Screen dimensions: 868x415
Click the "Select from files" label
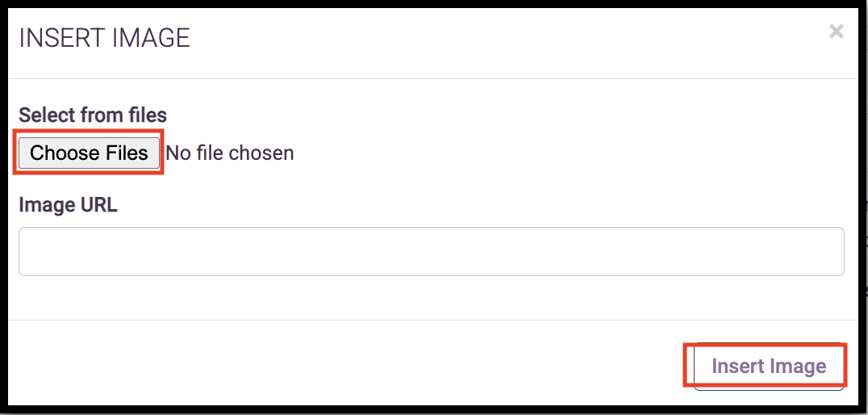tap(92, 115)
